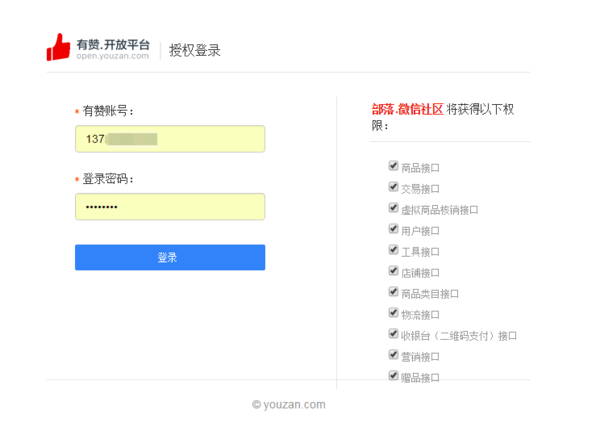Toggle the 工具接口 checkbox
Screen dimensions: 600x431
coord(393,250)
